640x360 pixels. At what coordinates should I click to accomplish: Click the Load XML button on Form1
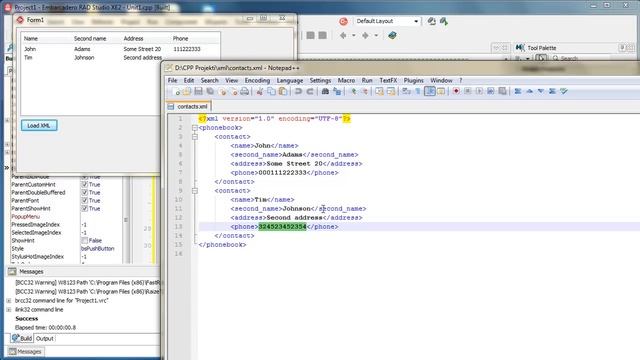click(39, 126)
